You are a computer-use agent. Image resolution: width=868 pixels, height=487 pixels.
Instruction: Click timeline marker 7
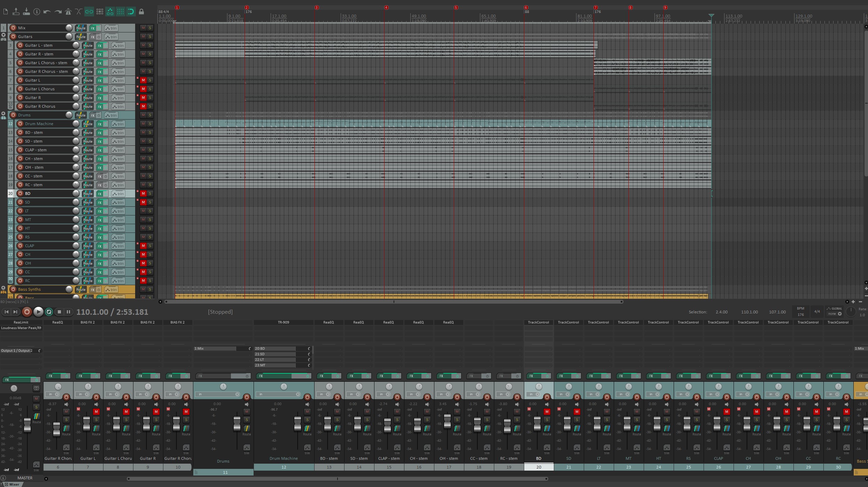click(596, 7)
